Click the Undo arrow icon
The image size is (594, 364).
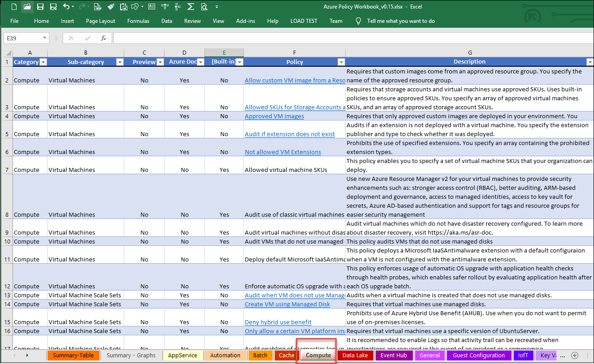coord(66,7)
